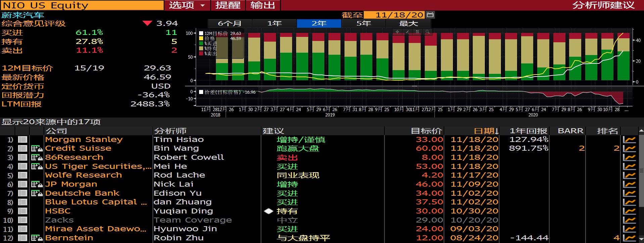
Task: Select the crosshair tool on the chart toolbar
Action: [x=397, y=32]
